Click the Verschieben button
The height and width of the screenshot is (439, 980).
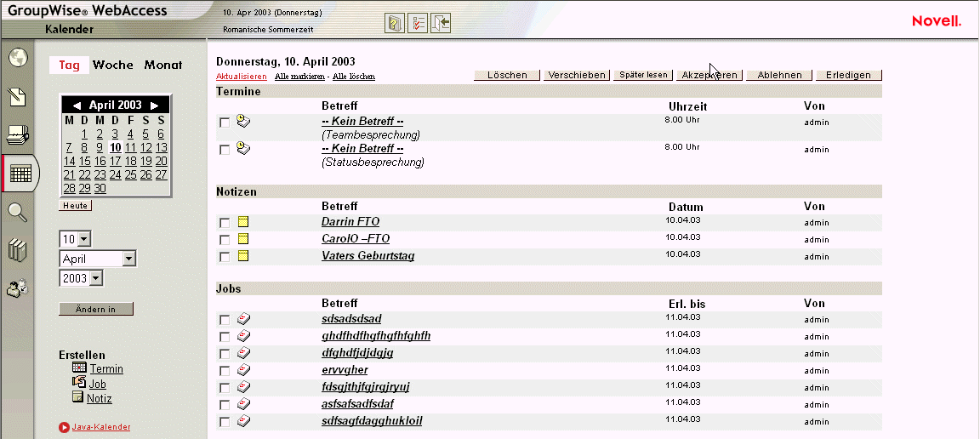576,75
